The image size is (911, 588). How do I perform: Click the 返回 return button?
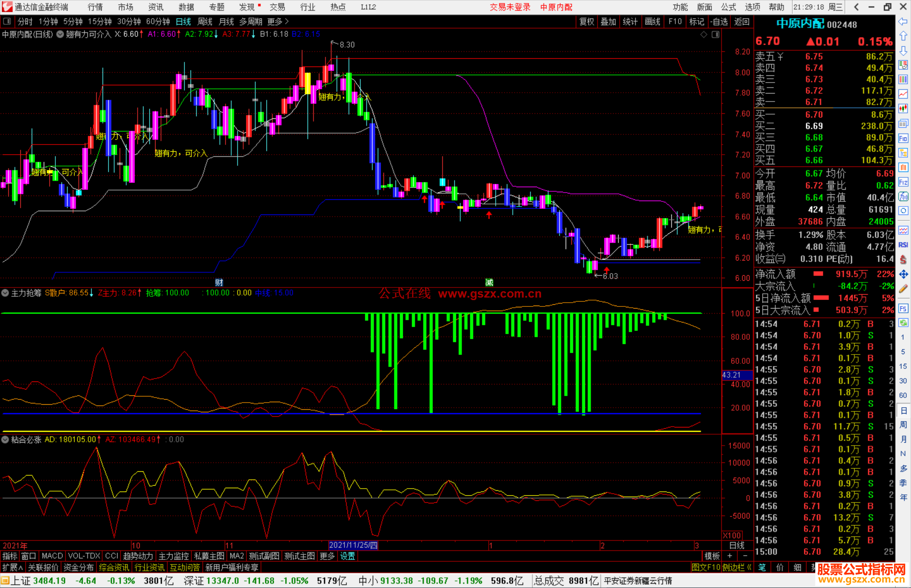coord(741,21)
